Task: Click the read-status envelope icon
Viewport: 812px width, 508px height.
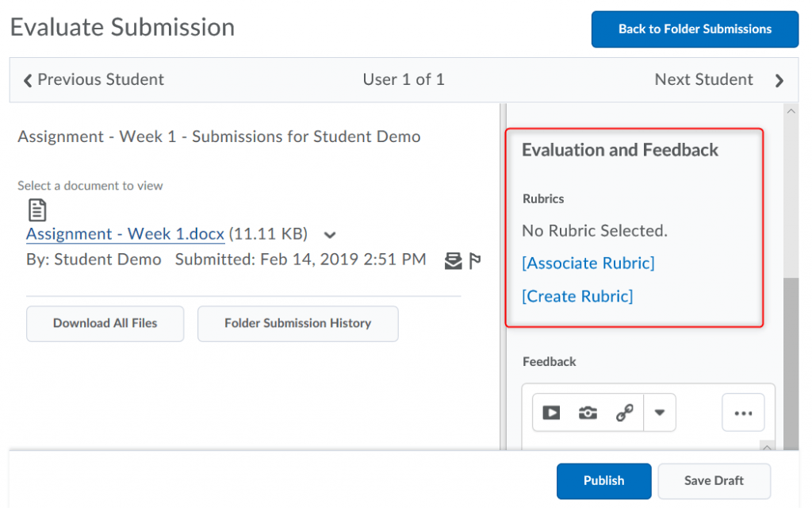Action: coord(452,260)
